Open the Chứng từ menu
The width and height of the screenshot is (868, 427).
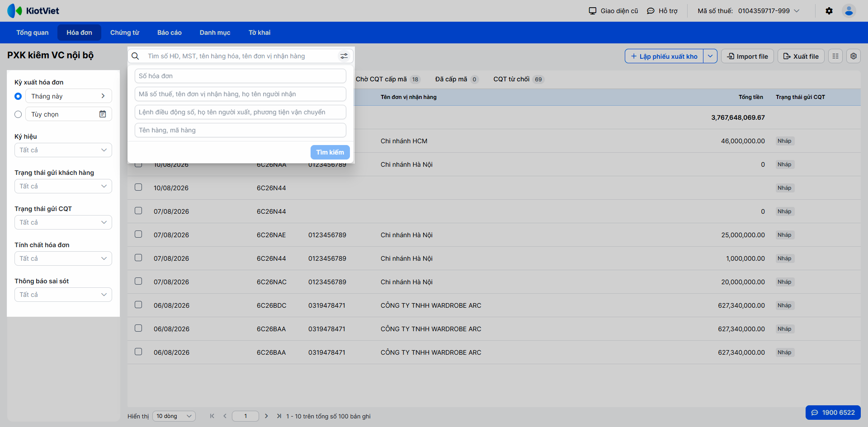tap(125, 33)
